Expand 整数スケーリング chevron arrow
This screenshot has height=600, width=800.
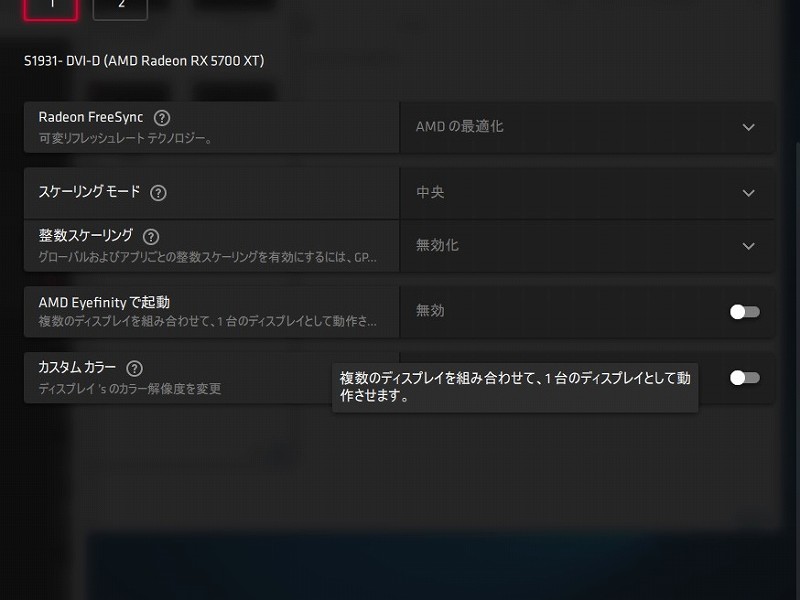pyautogui.click(x=748, y=246)
